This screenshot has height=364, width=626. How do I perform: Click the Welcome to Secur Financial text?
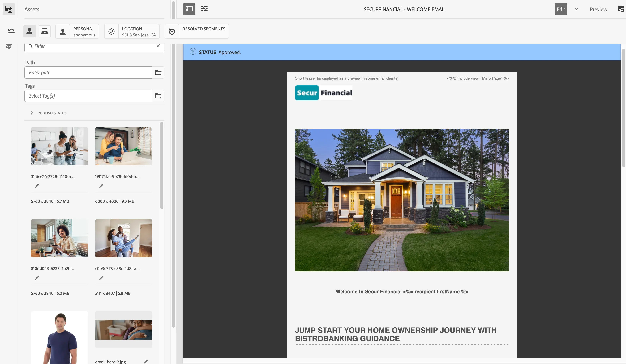[402, 292]
